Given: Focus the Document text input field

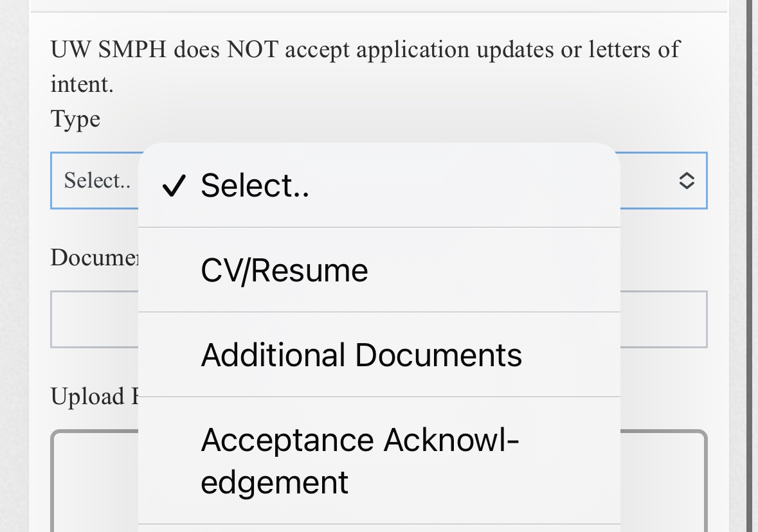Looking at the screenshot, I should click(662, 319).
